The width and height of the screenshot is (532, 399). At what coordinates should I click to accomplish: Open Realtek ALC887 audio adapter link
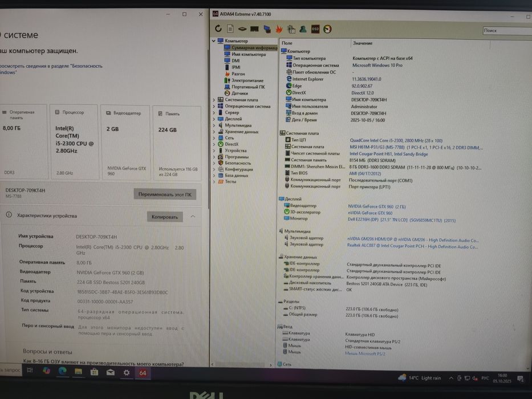(413, 246)
